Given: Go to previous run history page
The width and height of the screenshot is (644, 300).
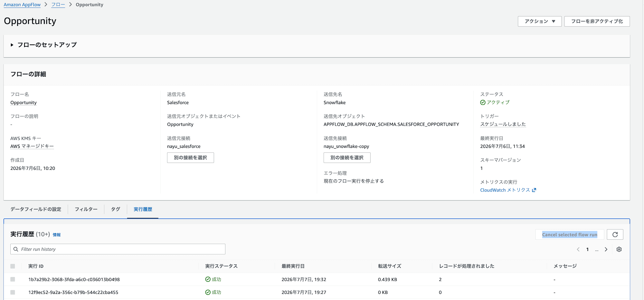Looking at the screenshot, I should tap(578, 249).
